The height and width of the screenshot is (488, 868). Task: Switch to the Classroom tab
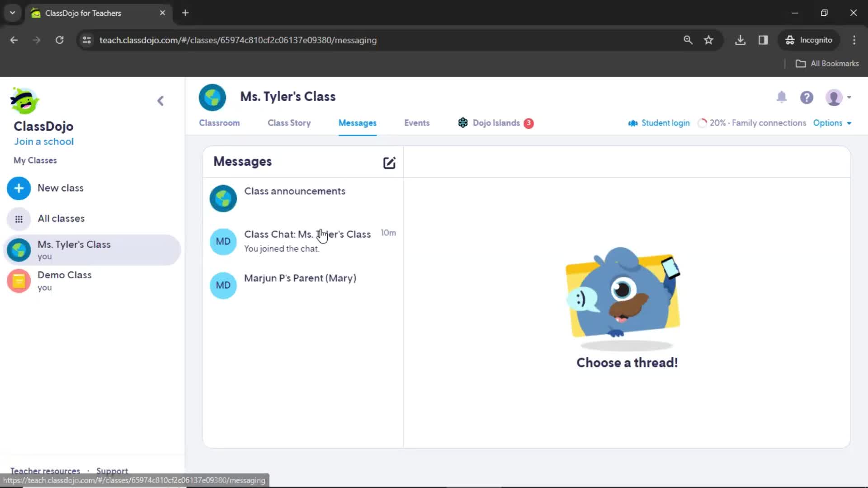(x=219, y=123)
